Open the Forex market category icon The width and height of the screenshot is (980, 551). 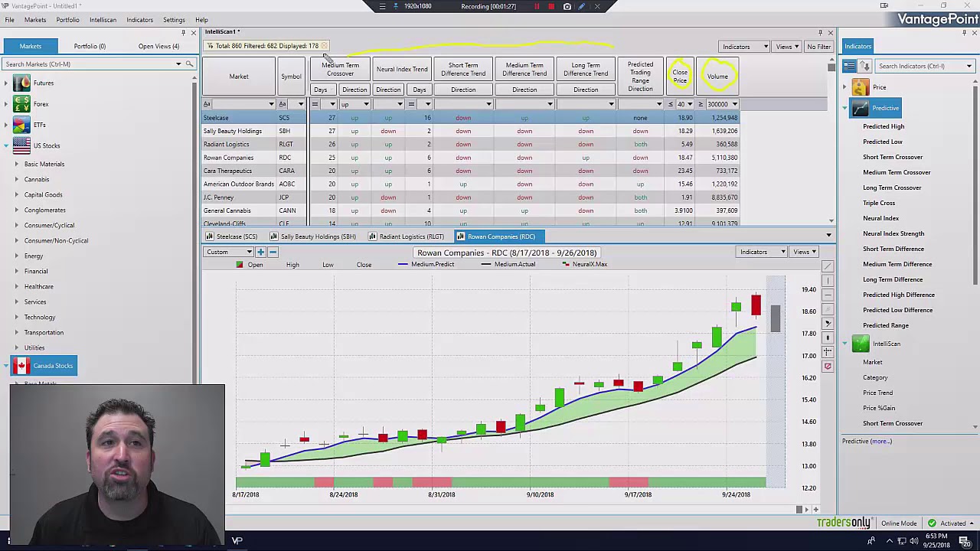pyautogui.click(x=21, y=104)
